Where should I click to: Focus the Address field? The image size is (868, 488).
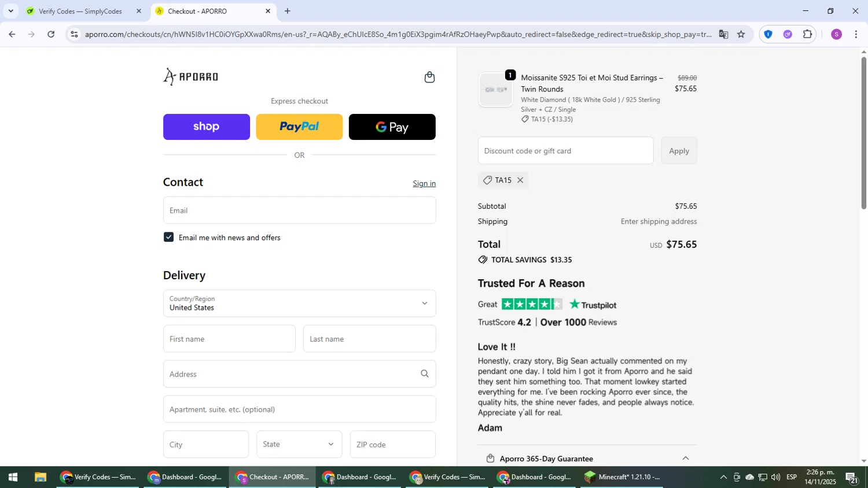299,374
